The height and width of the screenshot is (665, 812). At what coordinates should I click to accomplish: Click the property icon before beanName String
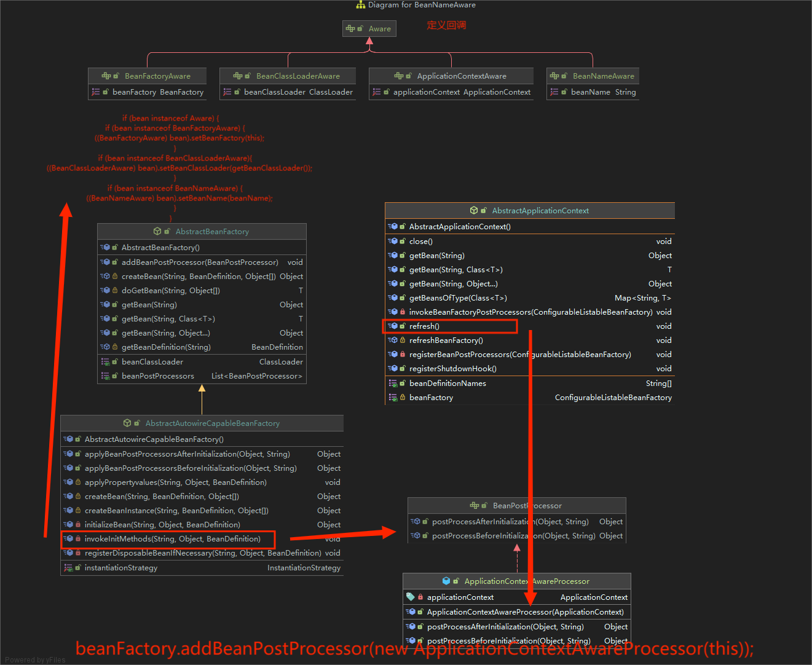click(554, 92)
